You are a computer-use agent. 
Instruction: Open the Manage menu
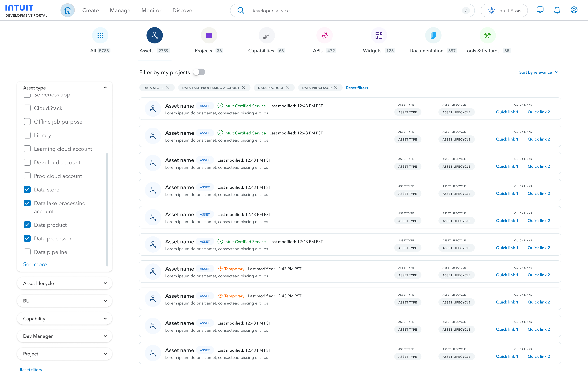point(120,10)
